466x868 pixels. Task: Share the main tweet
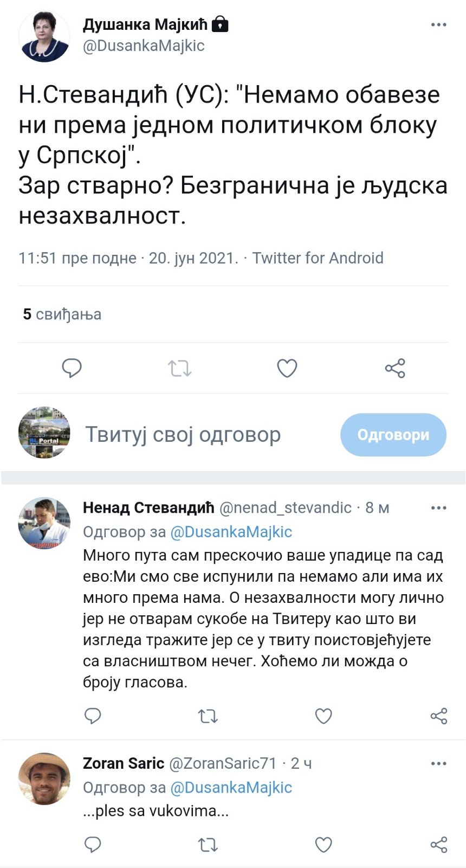(x=395, y=368)
